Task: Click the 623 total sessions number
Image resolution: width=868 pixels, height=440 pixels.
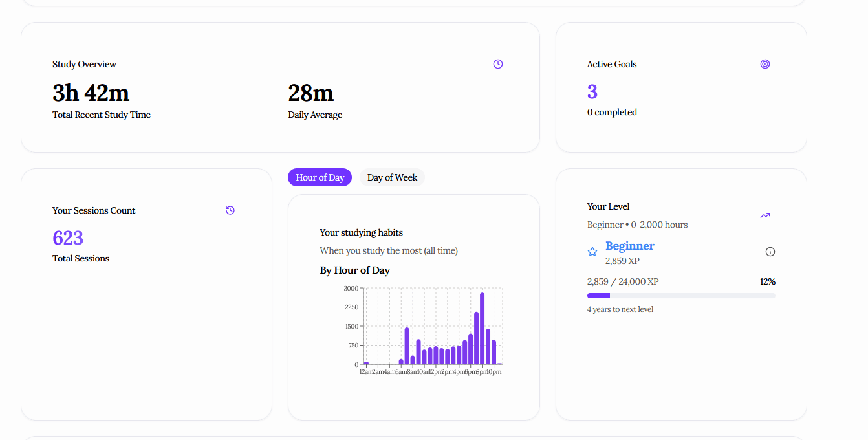Action: 68,238
